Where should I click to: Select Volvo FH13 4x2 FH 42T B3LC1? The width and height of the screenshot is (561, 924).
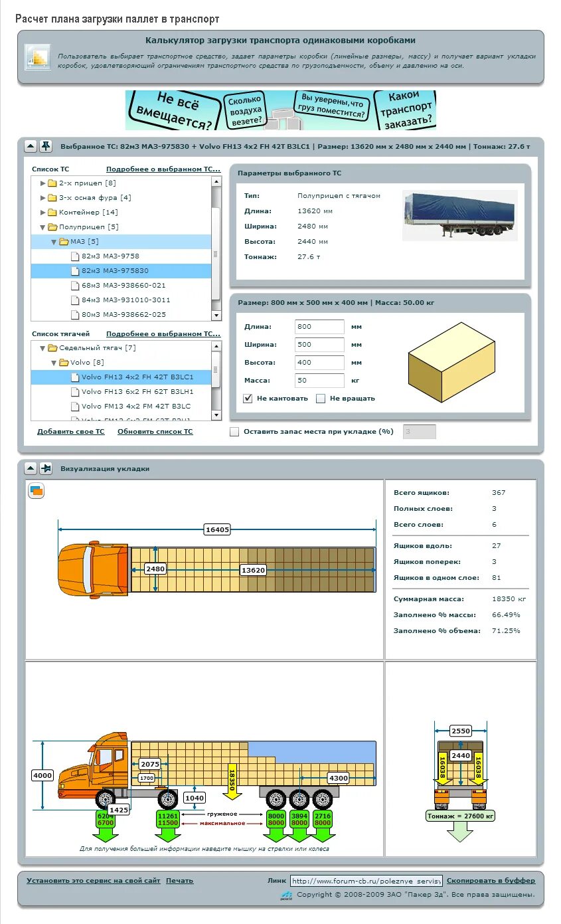tap(121, 377)
